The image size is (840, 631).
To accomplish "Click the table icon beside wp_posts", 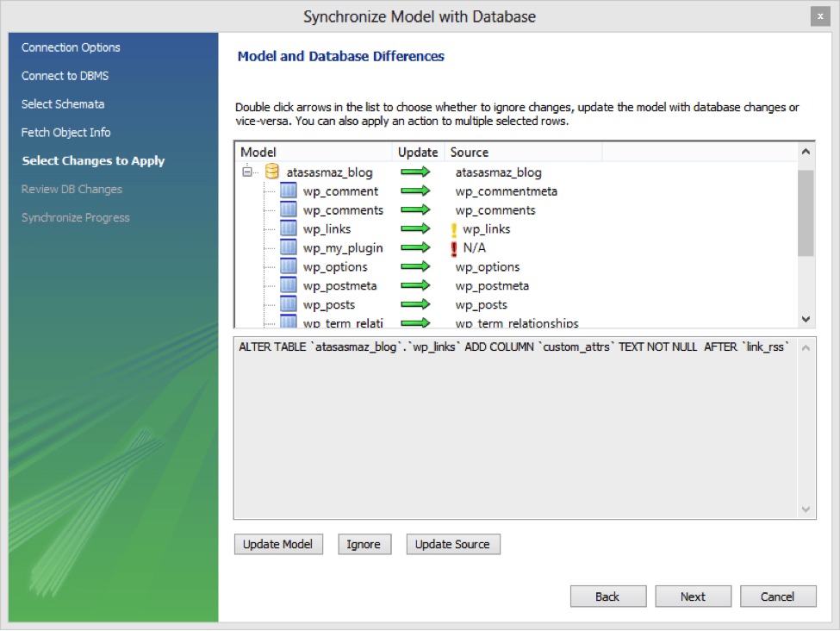I will point(289,304).
